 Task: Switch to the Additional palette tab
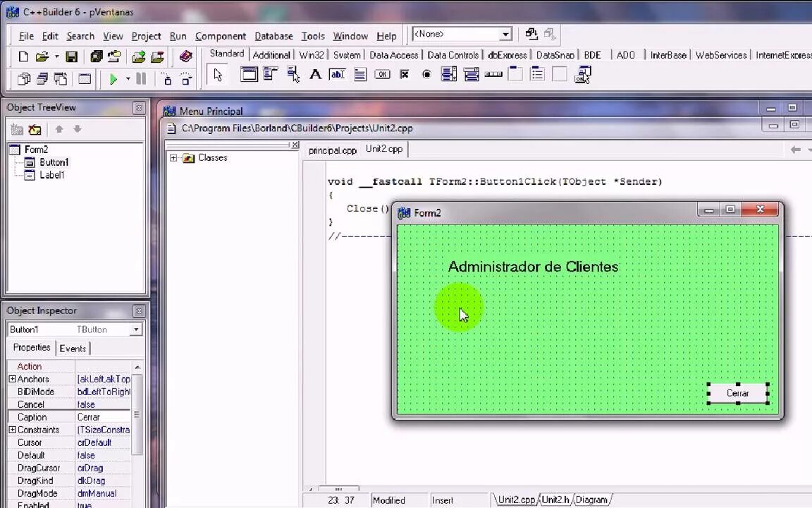(x=271, y=55)
